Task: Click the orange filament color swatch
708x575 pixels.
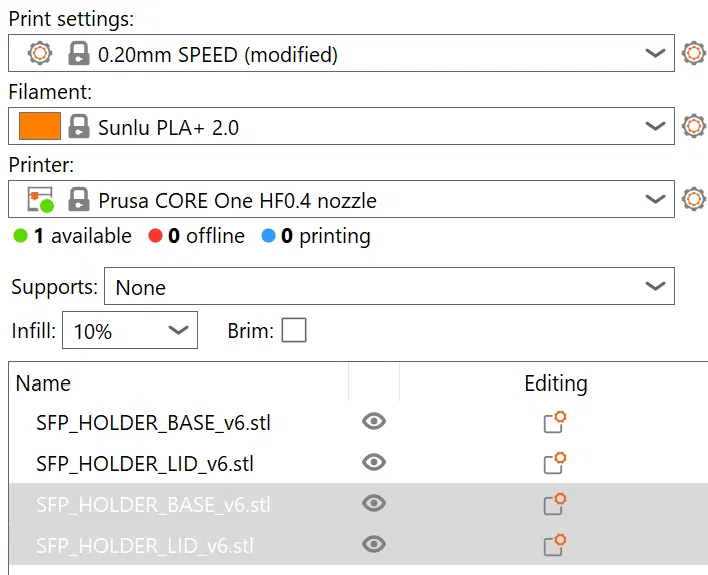Action: tap(40, 127)
